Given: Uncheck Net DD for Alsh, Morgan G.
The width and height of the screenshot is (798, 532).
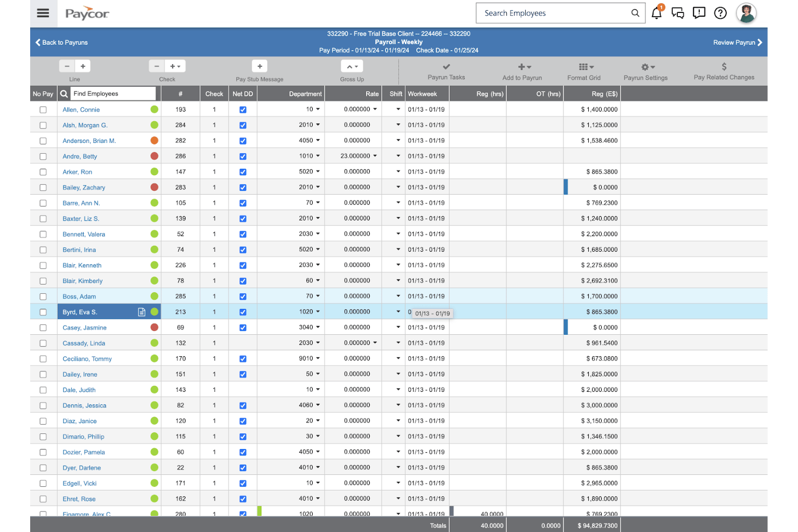Looking at the screenshot, I should coord(243,125).
